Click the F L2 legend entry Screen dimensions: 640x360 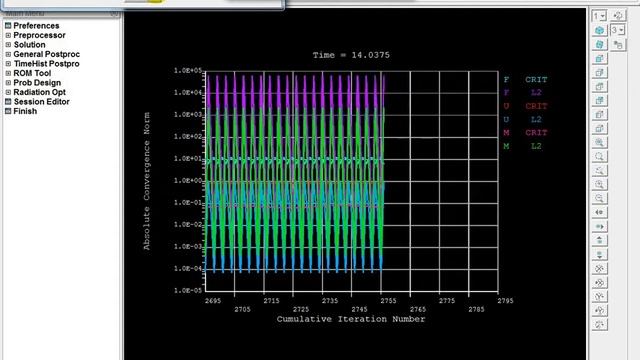click(523, 93)
